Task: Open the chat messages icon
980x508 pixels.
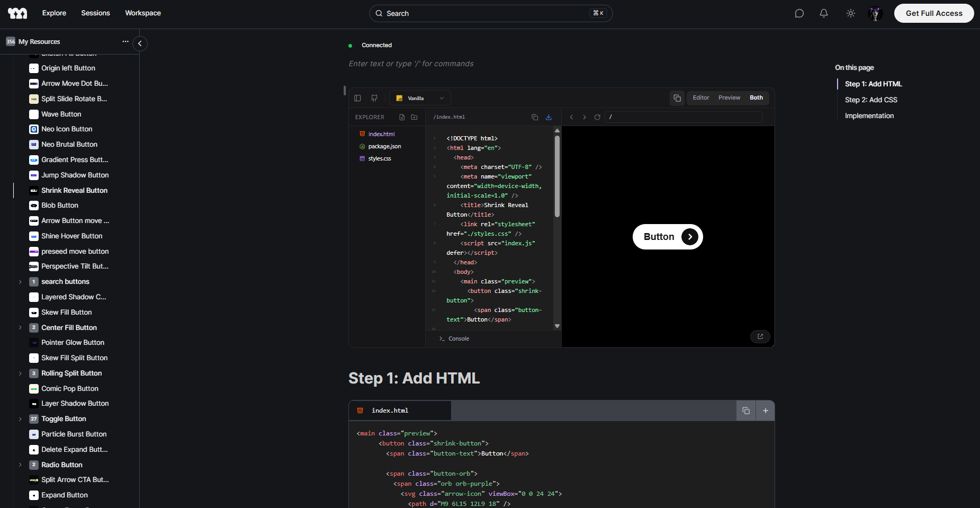Action: coord(799,13)
